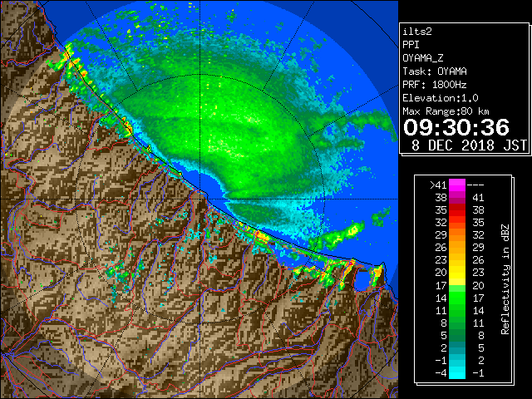Click the 'Reflectivity in dBZ' legend title

[x=505, y=279]
